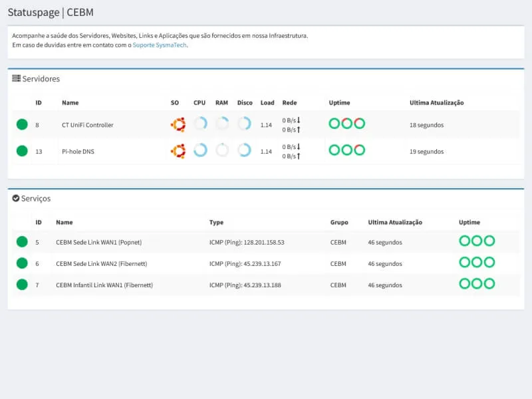Select the CEBM Sede Link WAN2 (Fibernett) row
Screen dimensions: 532x399
[101, 263]
